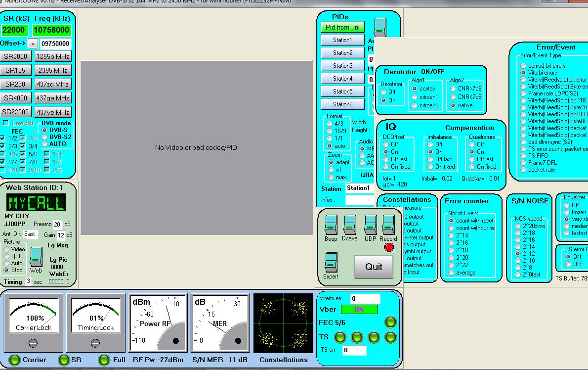Select 2^20slow NOS speed
The width and height of the screenshot is (588, 370).
518,226
